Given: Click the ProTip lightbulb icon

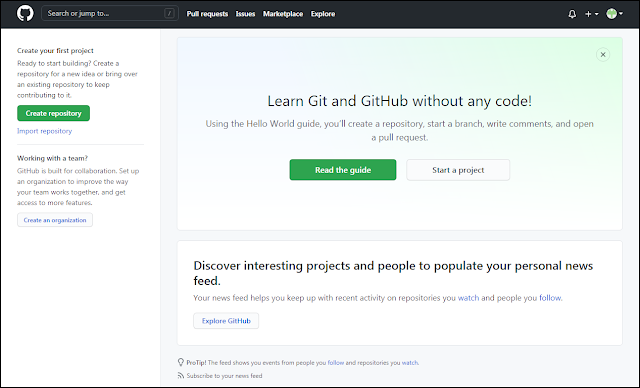Looking at the screenshot, I should coord(181,362).
